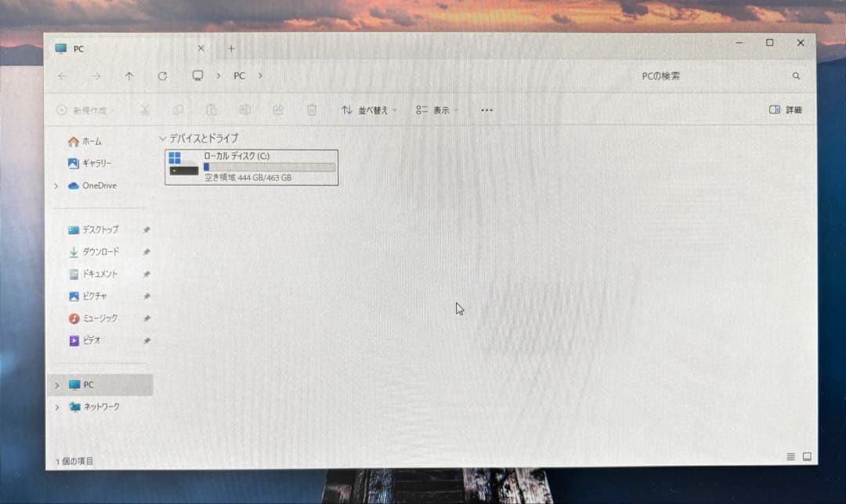Click the Paste icon in the toolbar
Image resolution: width=846 pixels, height=504 pixels.
tap(211, 110)
